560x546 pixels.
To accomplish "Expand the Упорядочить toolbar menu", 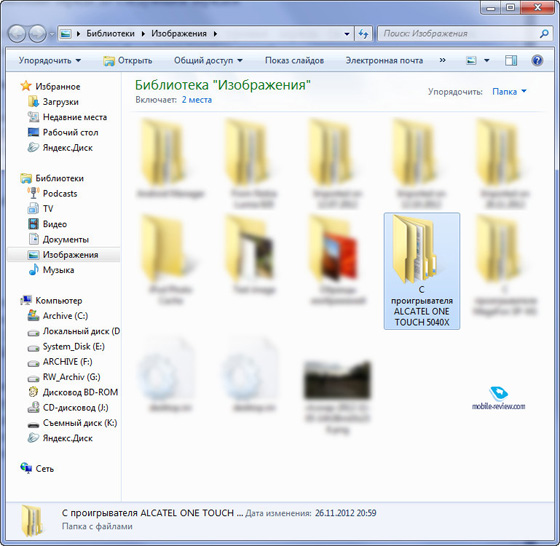I will (50, 60).
